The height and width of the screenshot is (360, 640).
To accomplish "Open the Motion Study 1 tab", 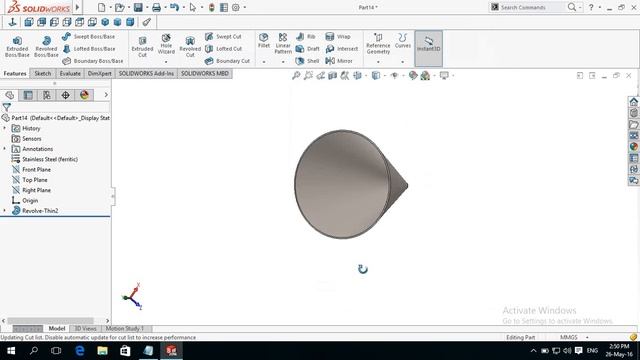I will coord(125,329).
